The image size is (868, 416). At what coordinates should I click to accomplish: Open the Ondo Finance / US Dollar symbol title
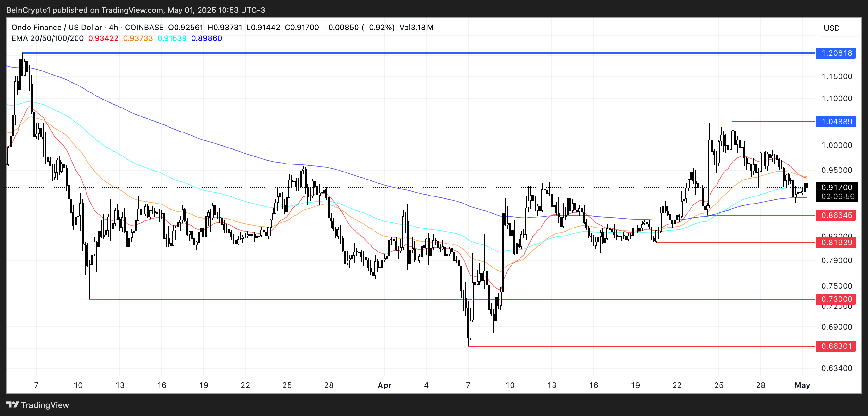(x=57, y=28)
